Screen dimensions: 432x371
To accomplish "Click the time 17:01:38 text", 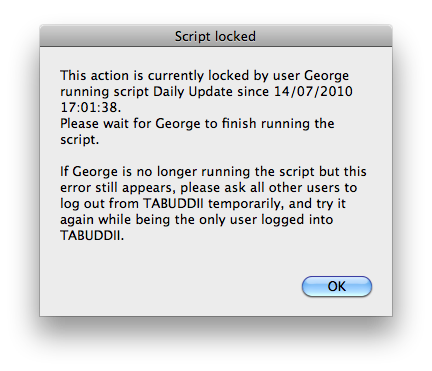I will point(91,107).
